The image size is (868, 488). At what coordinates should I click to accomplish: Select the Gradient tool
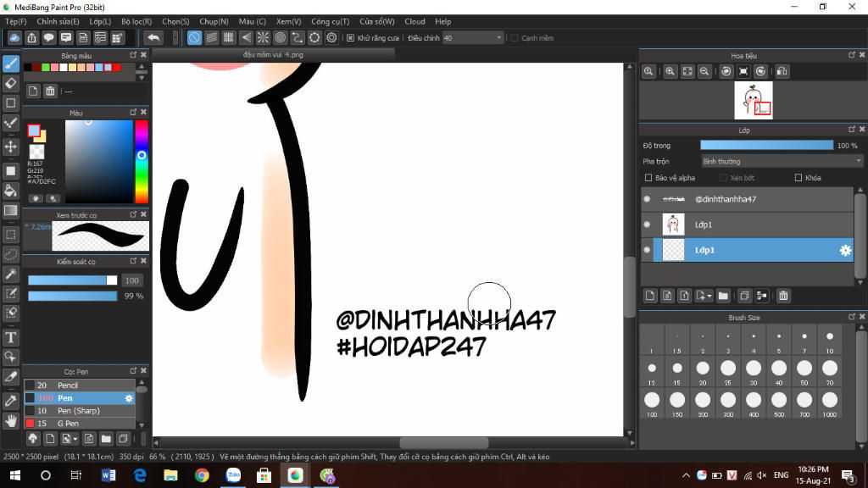pos(11,210)
